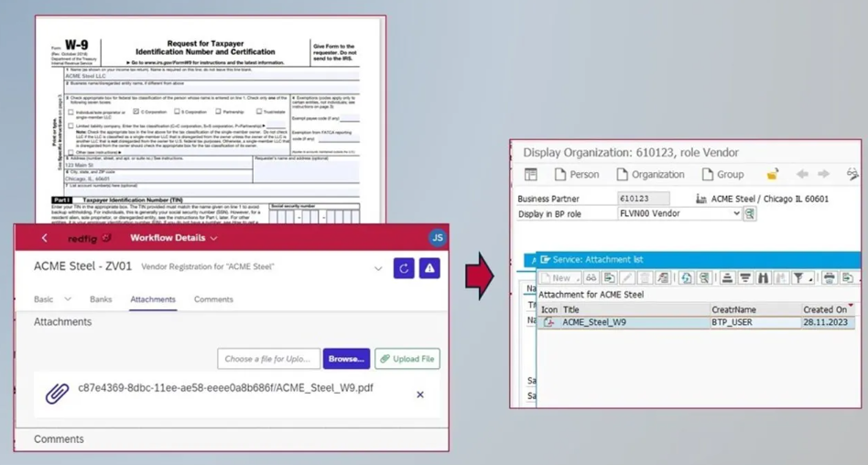Click the filter funnel icon in attachment list
868x465 pixels.
(799, 277)
